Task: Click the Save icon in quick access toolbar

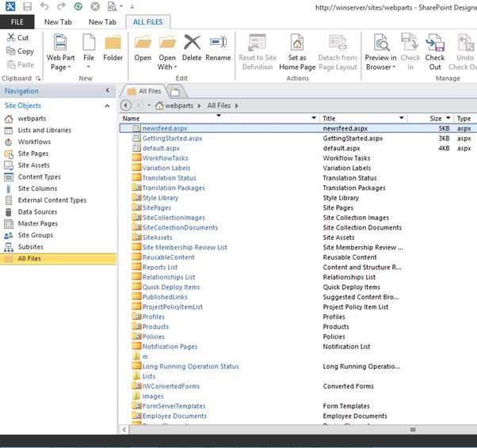Action: point(28,6)
